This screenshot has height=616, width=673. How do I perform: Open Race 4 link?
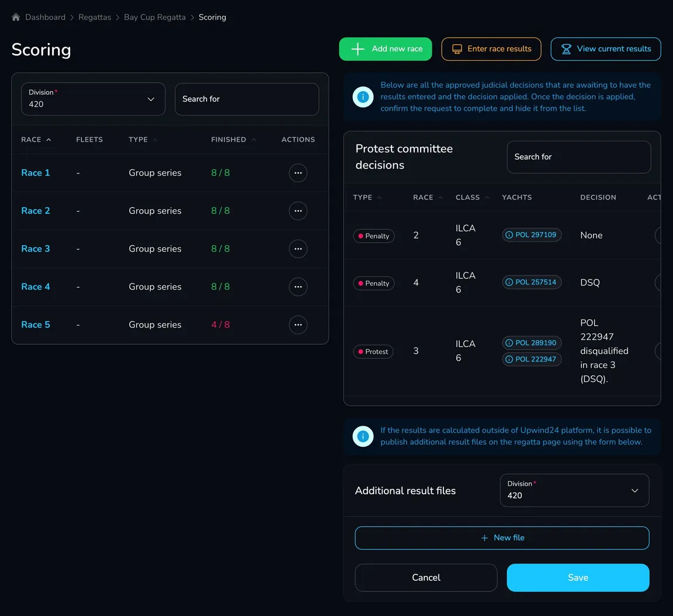point(36,287)
